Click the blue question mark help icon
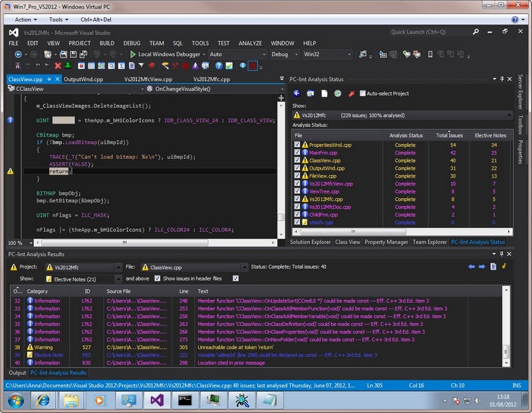 click(x=219, y=65)
